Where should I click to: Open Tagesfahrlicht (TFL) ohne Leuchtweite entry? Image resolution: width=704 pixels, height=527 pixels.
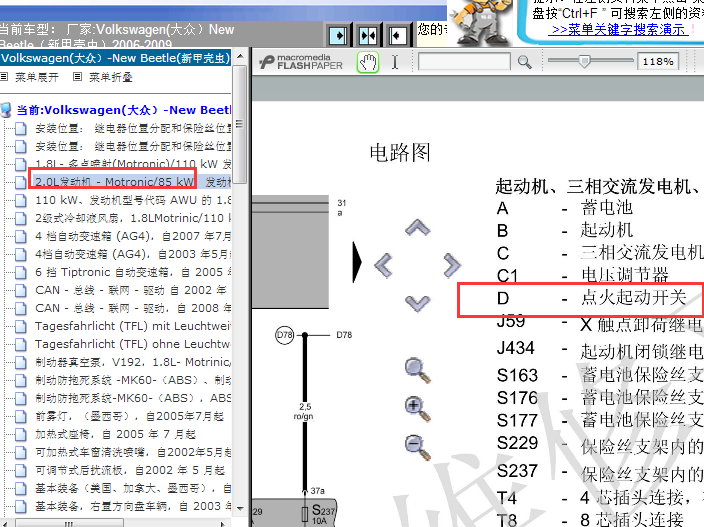pos(133,344)
